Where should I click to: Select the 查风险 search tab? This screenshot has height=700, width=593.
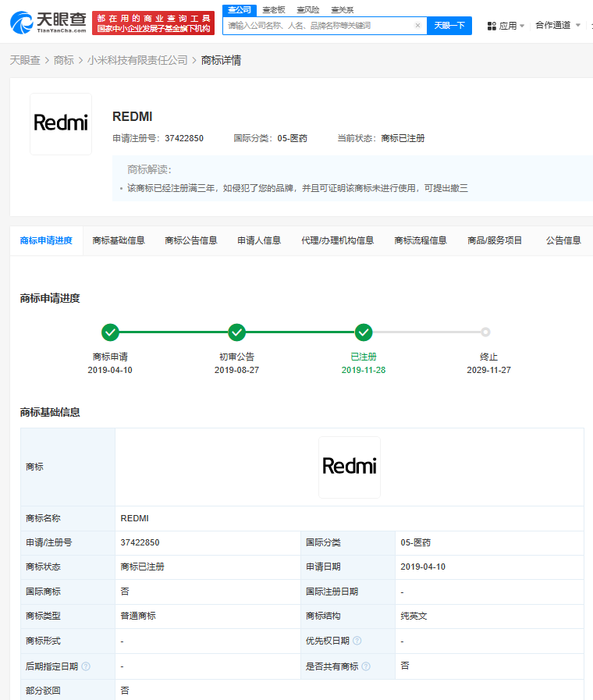(308, 10)
